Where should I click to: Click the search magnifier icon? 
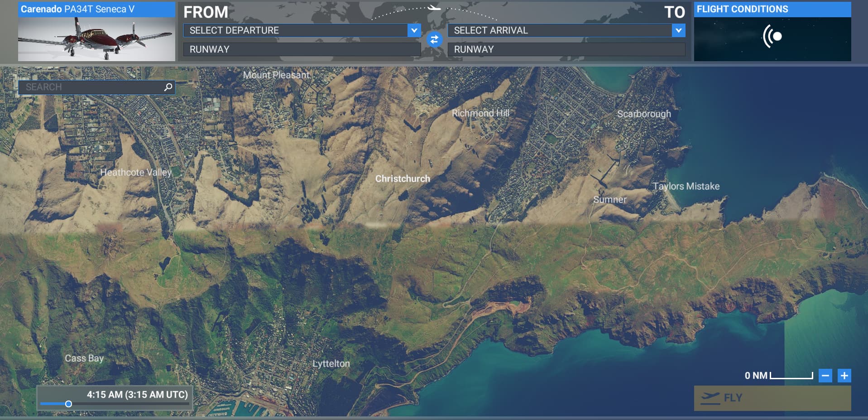tap(168, 87)
